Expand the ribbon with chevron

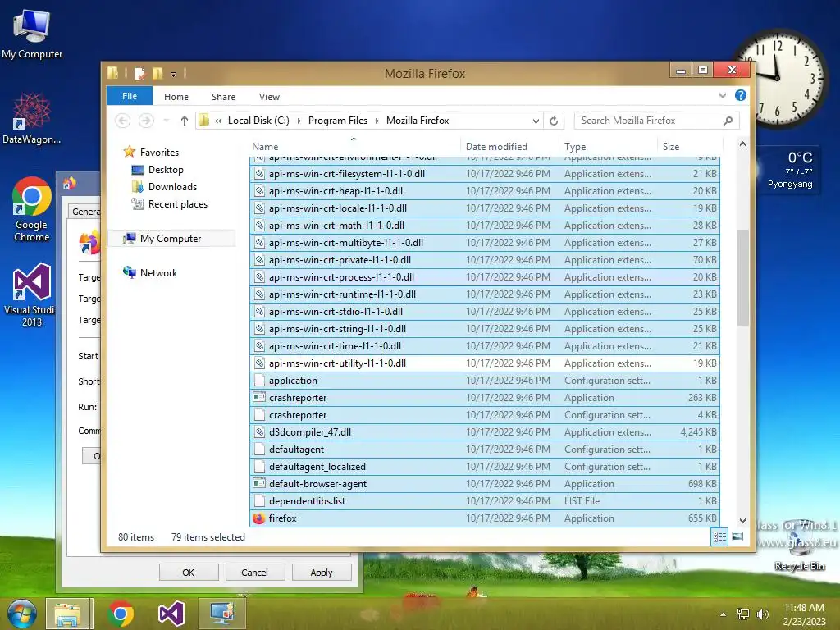point(723,95)
